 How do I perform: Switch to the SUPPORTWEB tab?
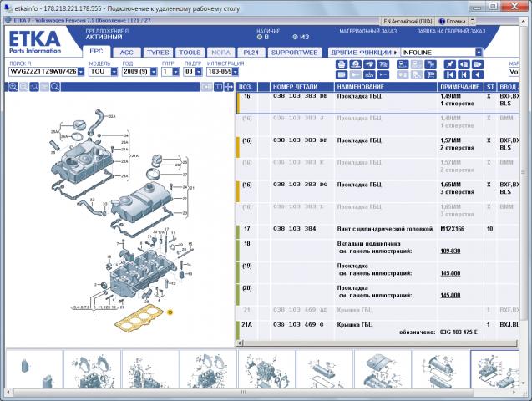[x=295, y=53]
